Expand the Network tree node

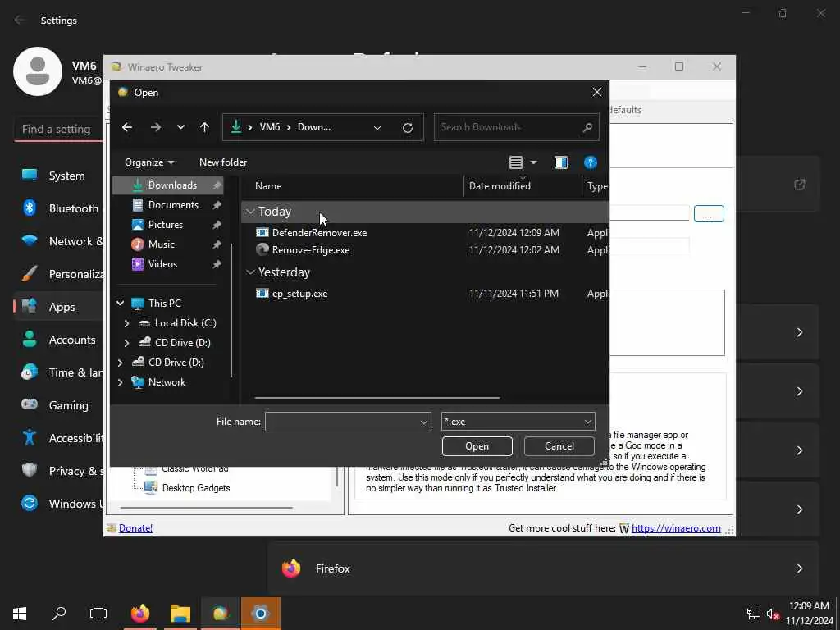(120, 382)
